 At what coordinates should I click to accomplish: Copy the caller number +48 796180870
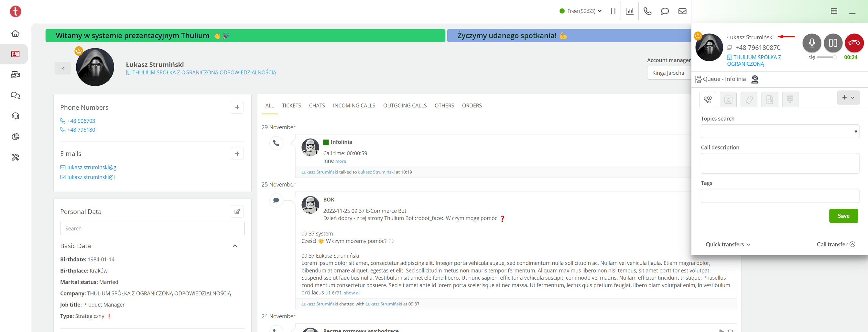click(729, 48)
